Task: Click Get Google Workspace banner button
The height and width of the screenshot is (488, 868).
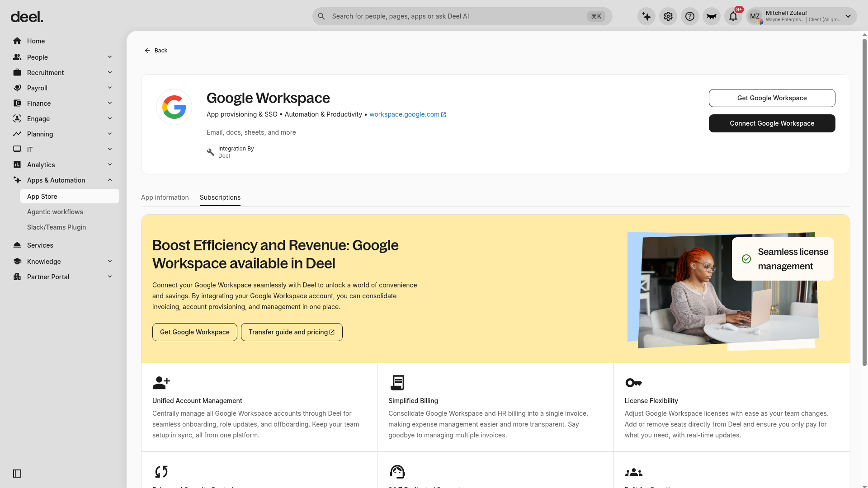Action: [195, 332]
